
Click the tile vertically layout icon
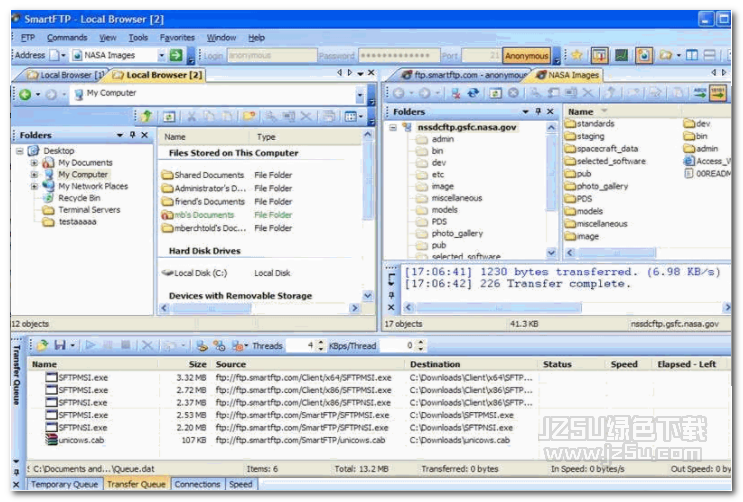point(692,55)
